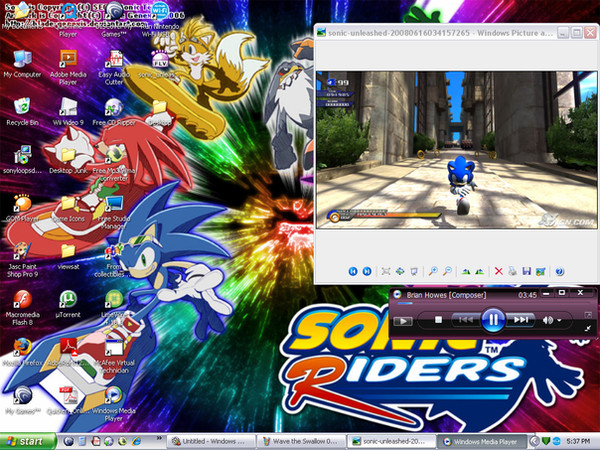Screen dimensions: 600x450
Task: Select Windows Media Player desktop shortcut
Action: coord(114,405)
